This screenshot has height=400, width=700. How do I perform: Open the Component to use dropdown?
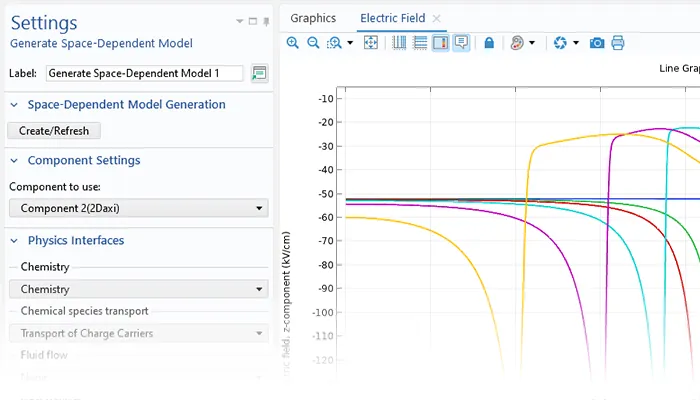(x=138, y=208)
